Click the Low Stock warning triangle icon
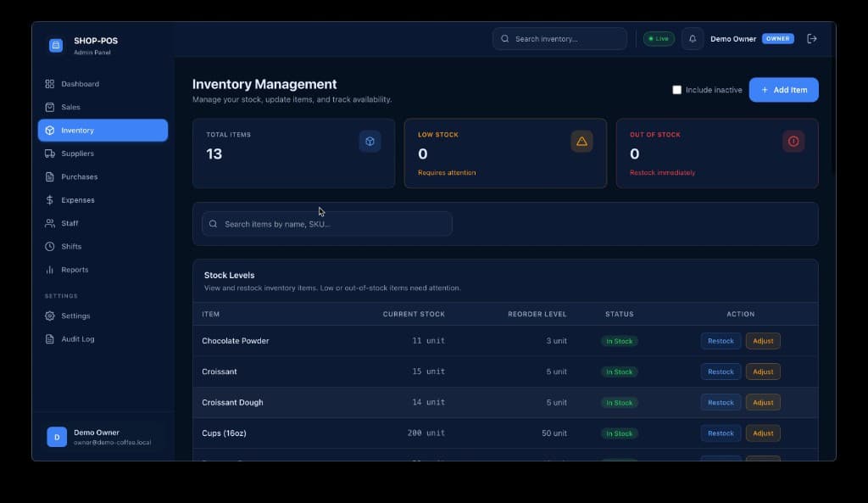Viewport: 868px width, 503px height. pos(581,142)
